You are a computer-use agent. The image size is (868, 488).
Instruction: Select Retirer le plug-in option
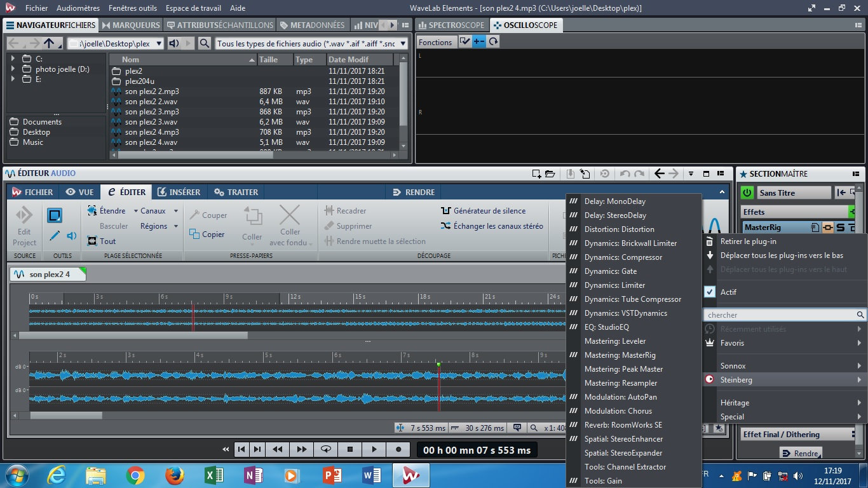[748, 241]
